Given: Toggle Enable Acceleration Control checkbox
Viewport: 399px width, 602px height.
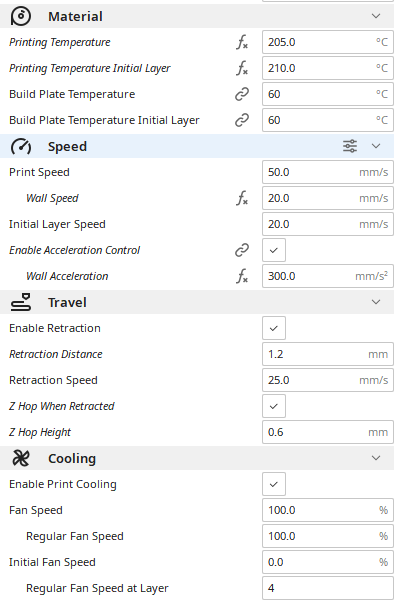Looking at the screenshot, I should pos(274,250).
